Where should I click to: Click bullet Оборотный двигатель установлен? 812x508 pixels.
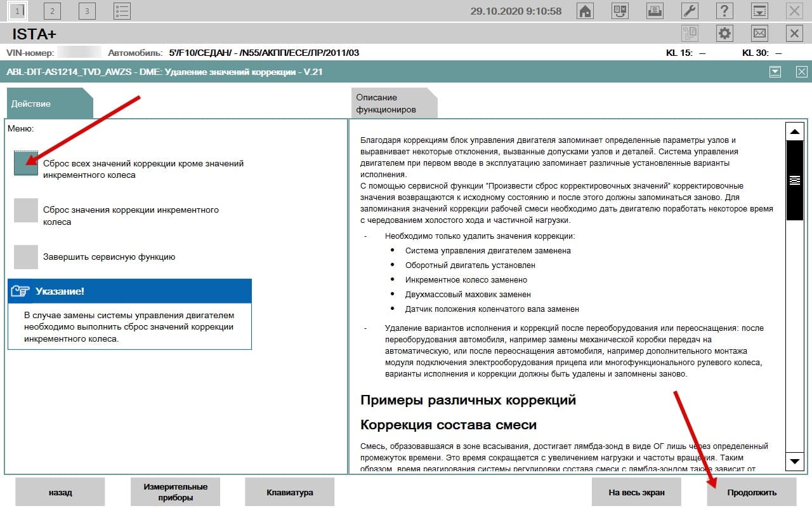click(470, 265)
